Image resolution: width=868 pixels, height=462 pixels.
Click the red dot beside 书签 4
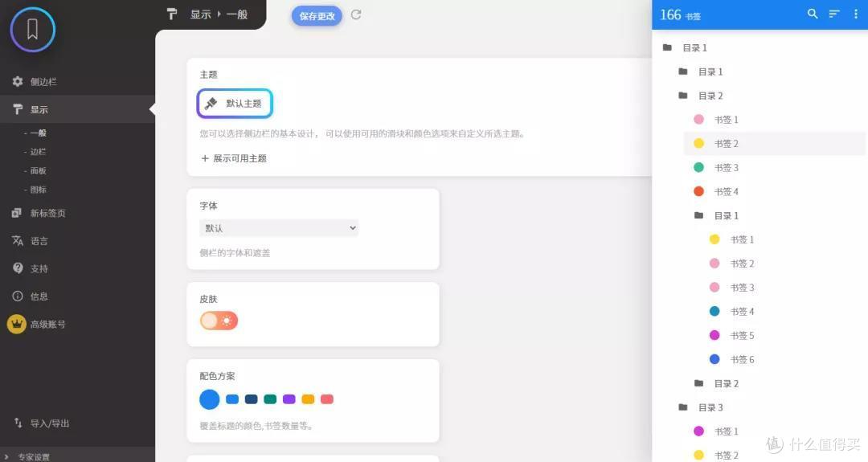click(x=698, y=191)
